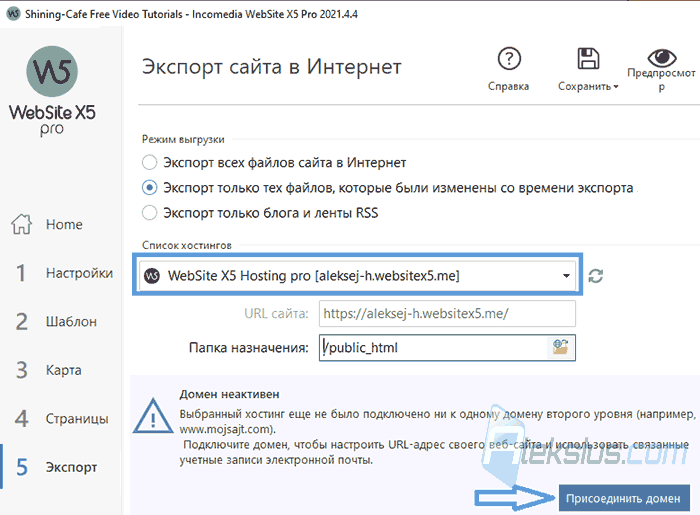Click the Сохранить floppy disk icon
Viewport: 700px width, 515px height.
pos(588,58)
